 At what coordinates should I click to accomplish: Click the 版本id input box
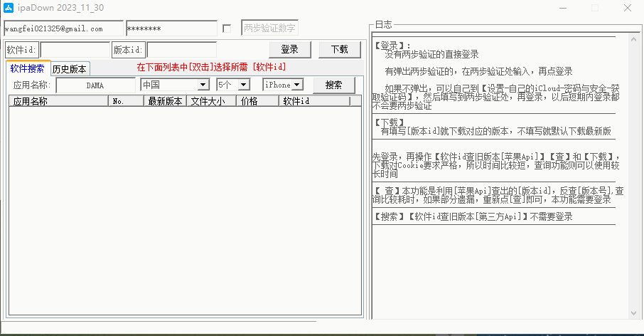point(181,50)
